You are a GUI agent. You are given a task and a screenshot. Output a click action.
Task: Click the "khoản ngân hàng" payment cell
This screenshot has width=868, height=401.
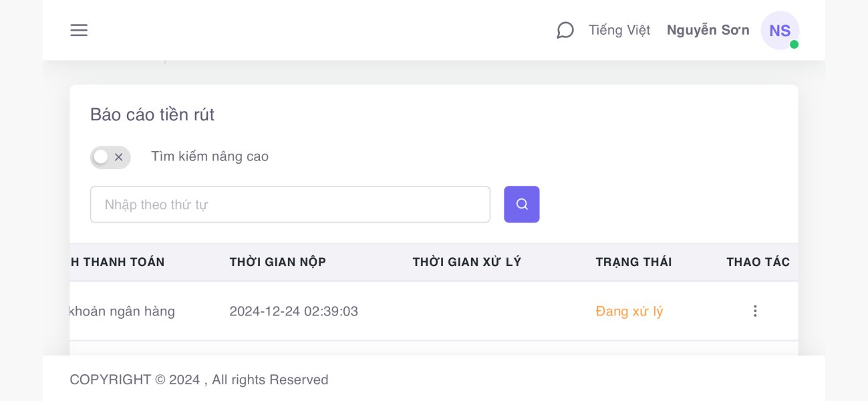(122, 311)
